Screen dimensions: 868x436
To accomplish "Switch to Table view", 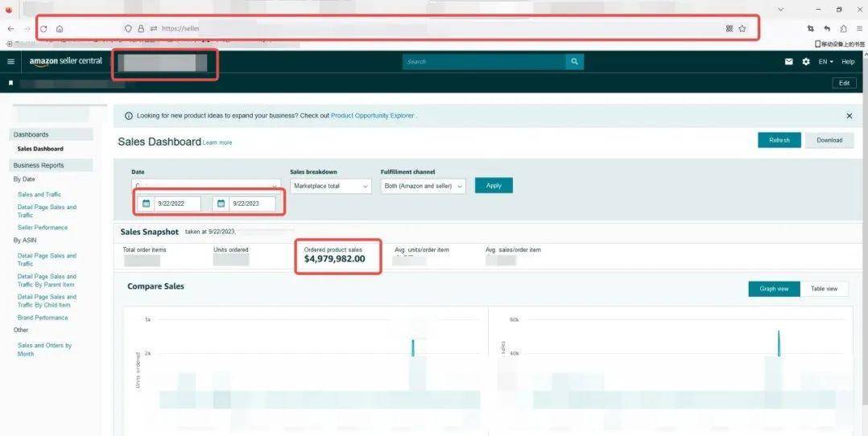I will point(824,289).
